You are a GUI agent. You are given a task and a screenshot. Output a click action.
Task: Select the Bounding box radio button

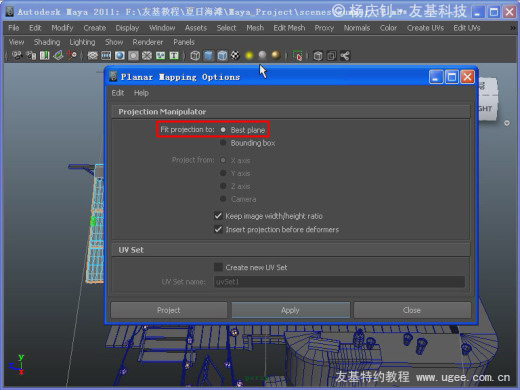coord(223,143)
